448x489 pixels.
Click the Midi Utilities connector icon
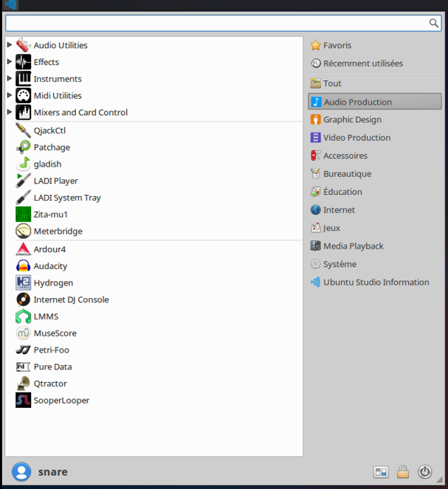click(23, 95)
